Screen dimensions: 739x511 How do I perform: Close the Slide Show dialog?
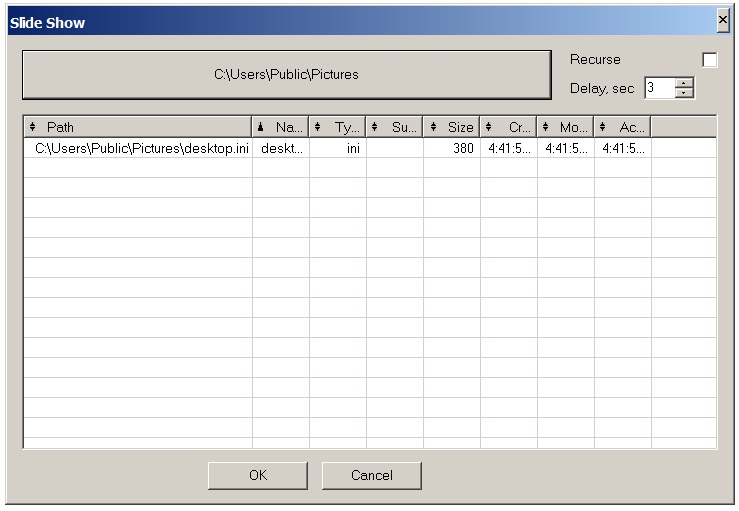click(x=723, y=20)
